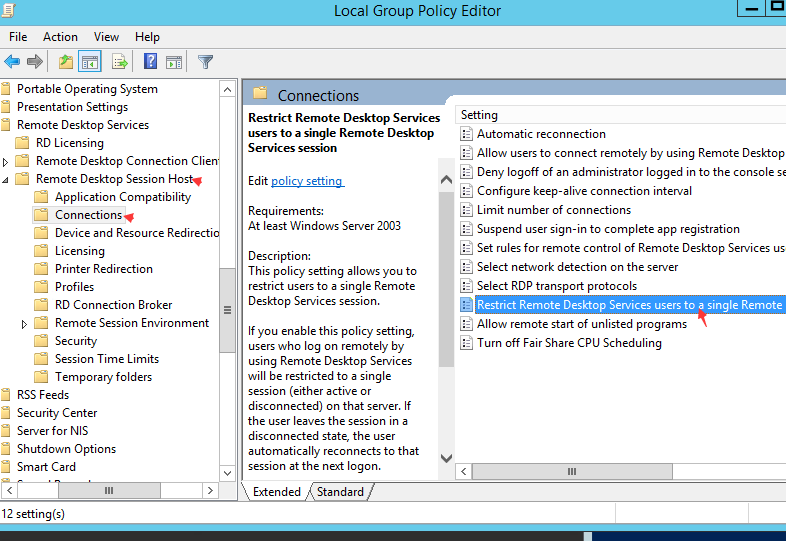The height and width of the screenshot is (541, 786).
Task: Select 'Select RDP transport protocols' setting
Action: pyautogui.click(x=556, y=286)
